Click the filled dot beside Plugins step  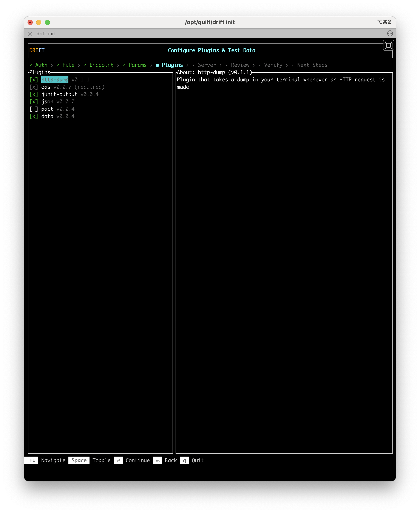157,65
